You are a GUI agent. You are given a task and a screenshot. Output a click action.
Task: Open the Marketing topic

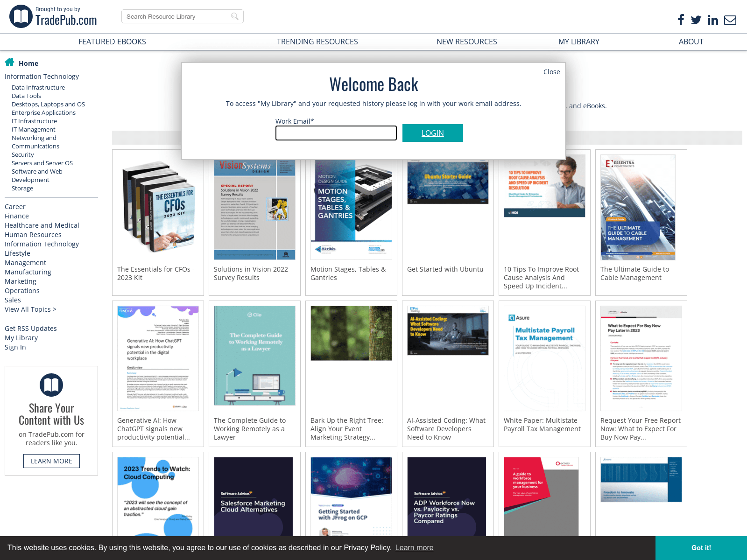coord(21,281)
